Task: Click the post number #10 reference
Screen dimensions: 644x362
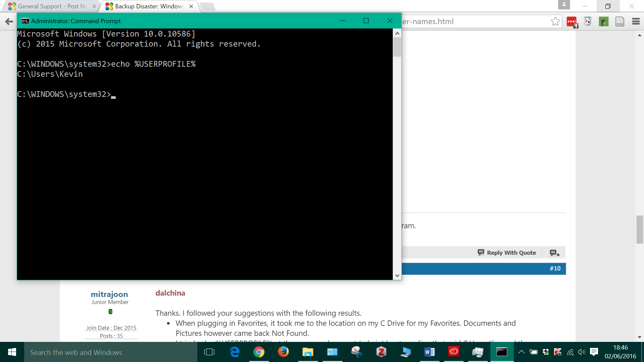Action: [555, 268]
